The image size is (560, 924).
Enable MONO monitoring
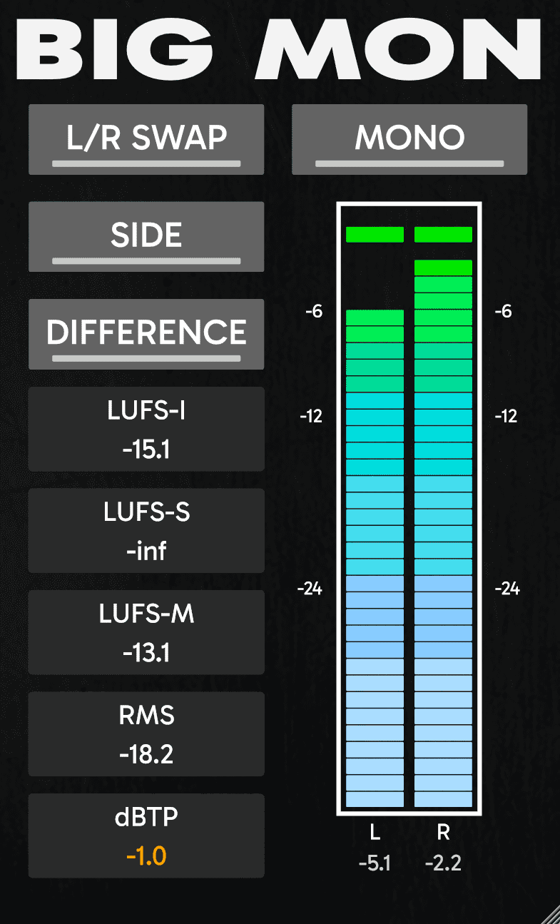click(x=409, y=139)
